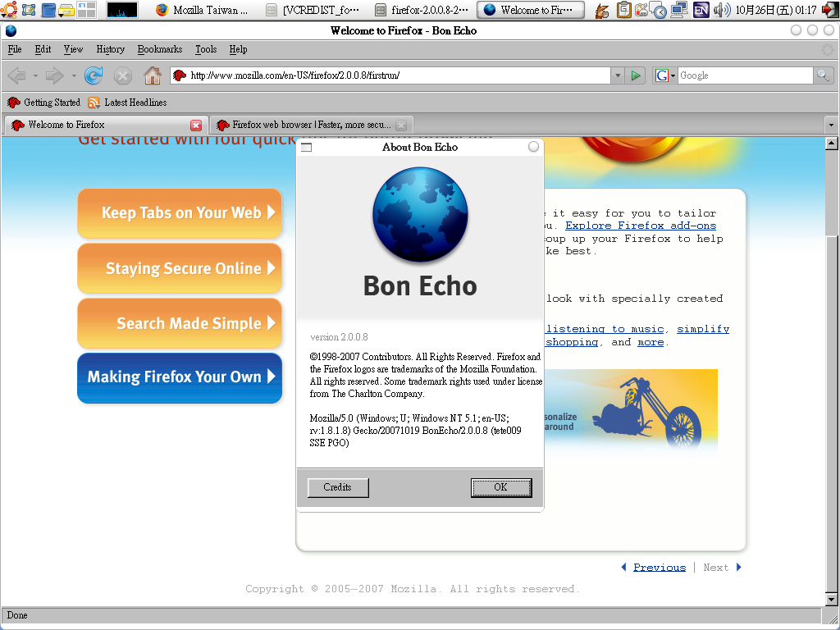Click the Keep Tabs on Your Web button
The image size is (840, 630).
pos(180,213)
